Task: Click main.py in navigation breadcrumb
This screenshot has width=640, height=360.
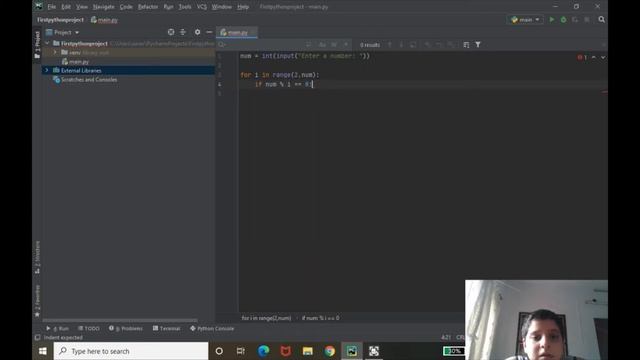Action: [104, 20]
